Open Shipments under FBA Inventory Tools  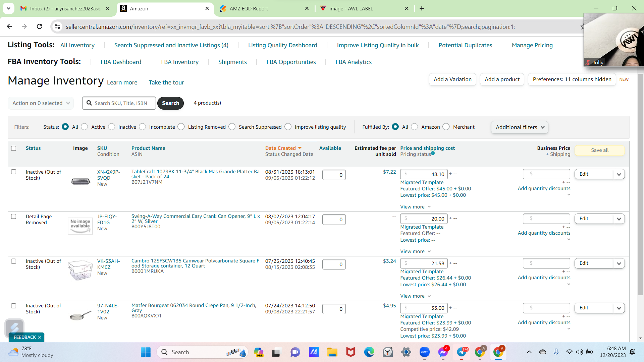pyautogui.click(x=232, y=62)
